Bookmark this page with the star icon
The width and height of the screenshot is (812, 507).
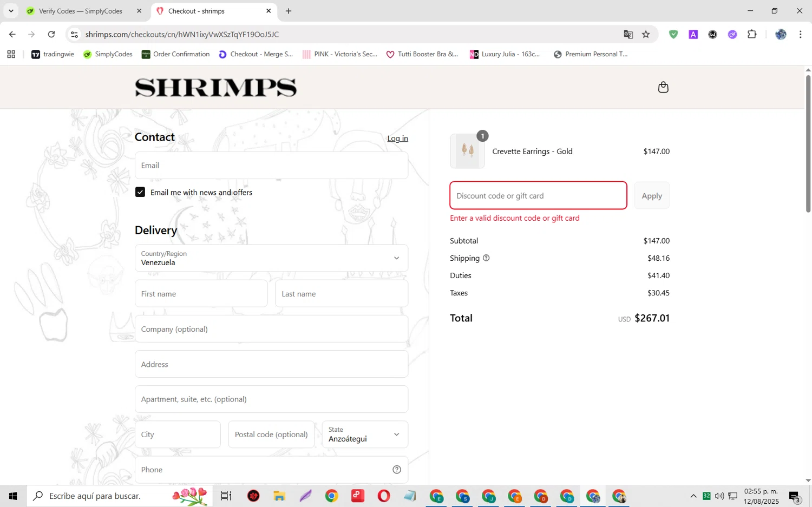(646, 34)
